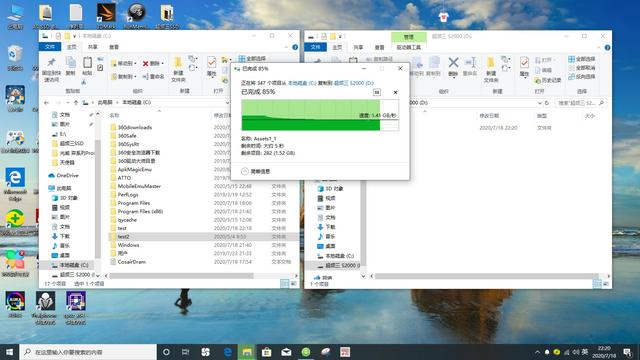The height and width of the screenshot is (360, 640).
Task: Click the search box in D: window
Action: (580, 103)
